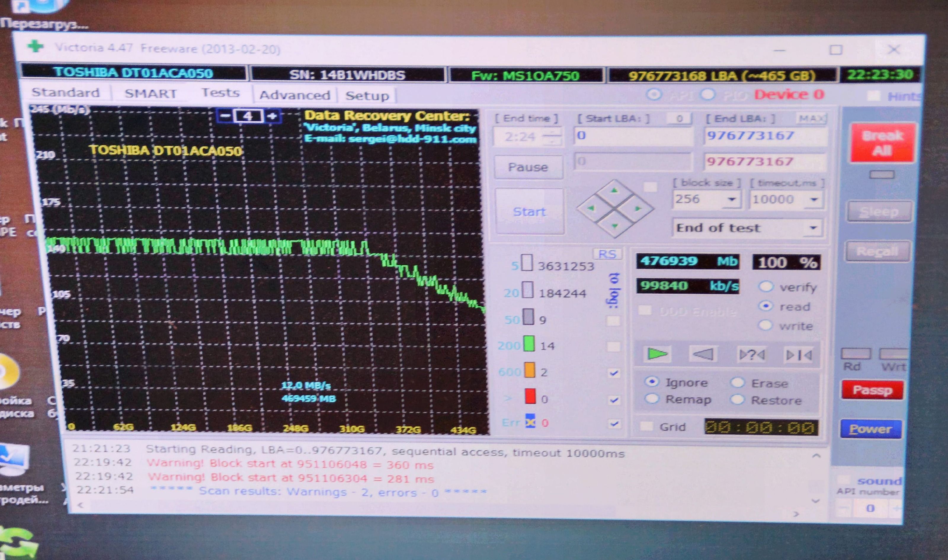Select the Remap error action
This screenshot has height=560, width=948.
[x=652, y=399]
